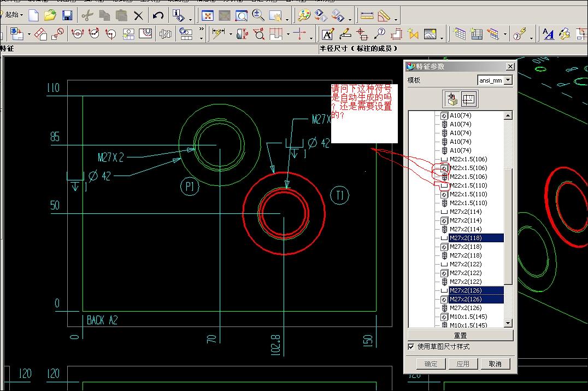The width and height of the screenshot is (588, 391).
Task: Select M27x2(118) highlighted tree item
Action: [x=466, y=238]
